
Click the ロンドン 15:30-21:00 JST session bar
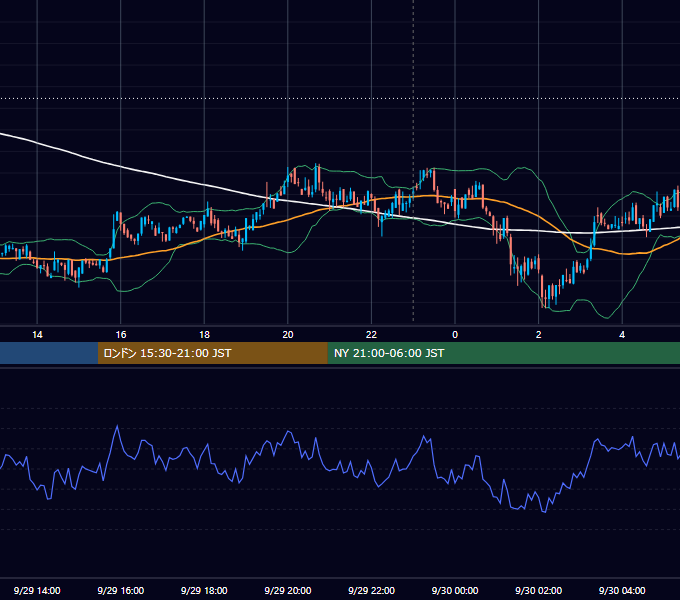[212, 353]
